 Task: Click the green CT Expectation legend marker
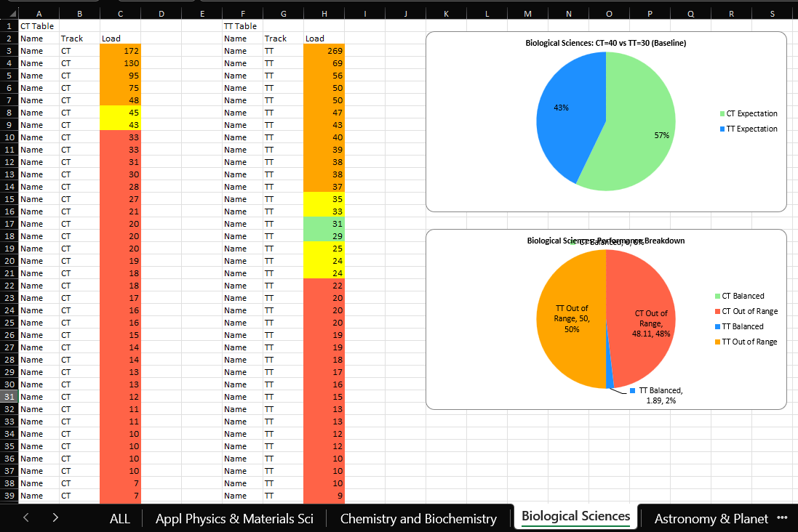click(722, 113)
